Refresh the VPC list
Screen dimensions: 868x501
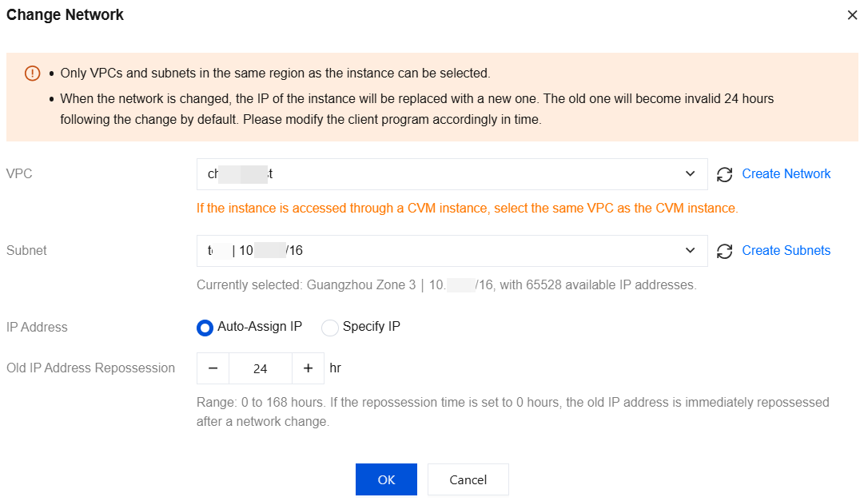click(725, 174)
